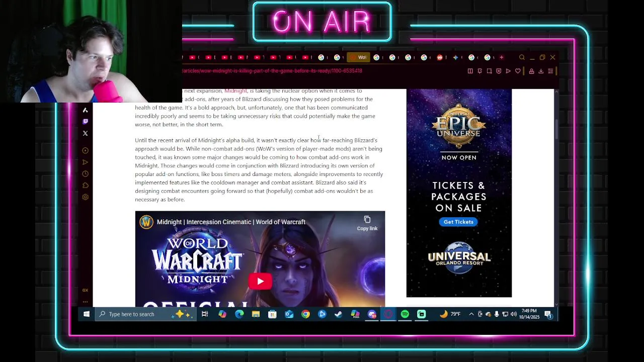
Task: Open the 7:49 PM clock and date
Action: 529,314
